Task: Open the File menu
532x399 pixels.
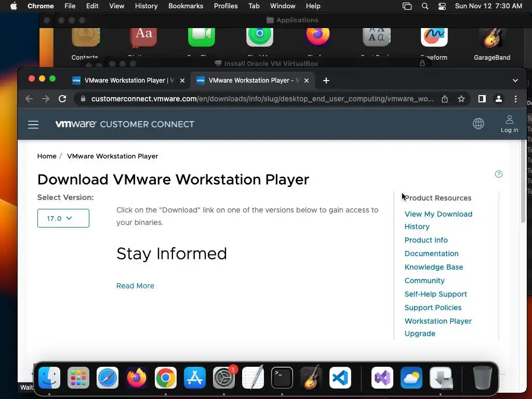Action: [70, 6]
